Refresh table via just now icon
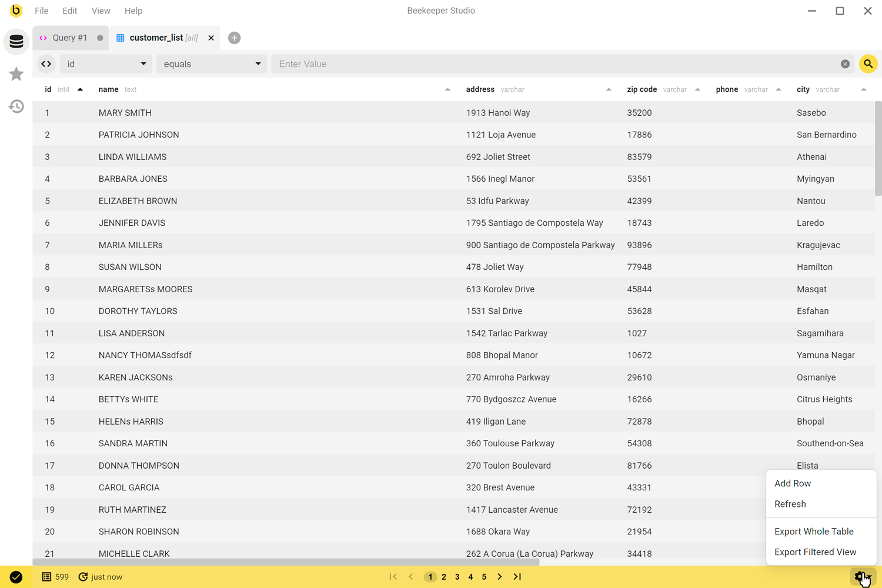 click(x=83, y=577)
